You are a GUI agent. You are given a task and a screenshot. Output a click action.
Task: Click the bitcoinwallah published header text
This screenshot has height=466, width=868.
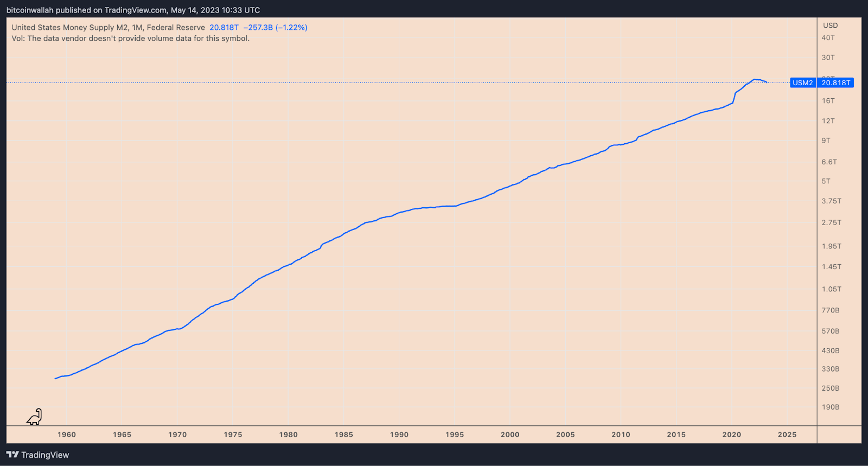pos(133,10)
